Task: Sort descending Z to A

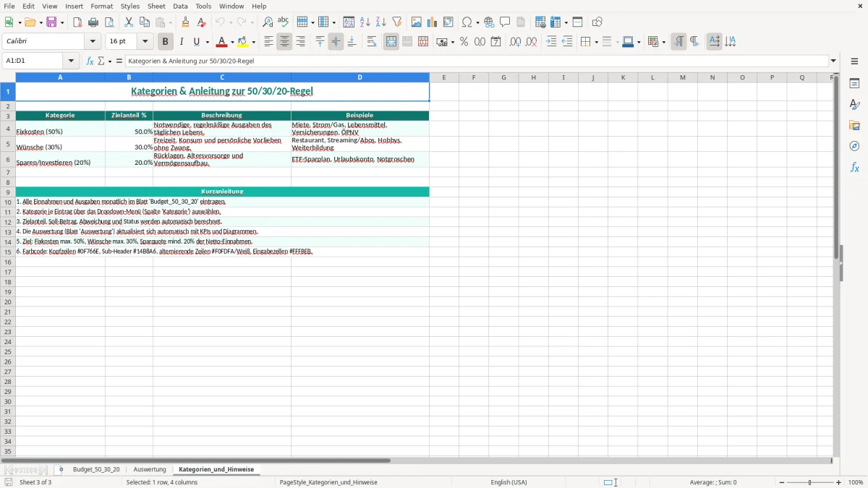Action: point(380,22)
